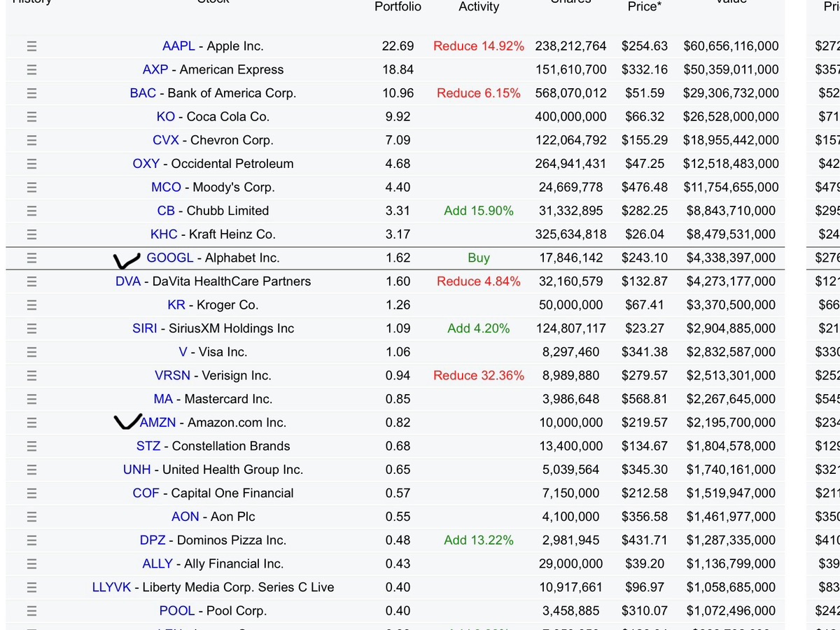Open the LLYVK ticker link
Image resolution: width=840 pixels, height=630 pixels.
111,587
